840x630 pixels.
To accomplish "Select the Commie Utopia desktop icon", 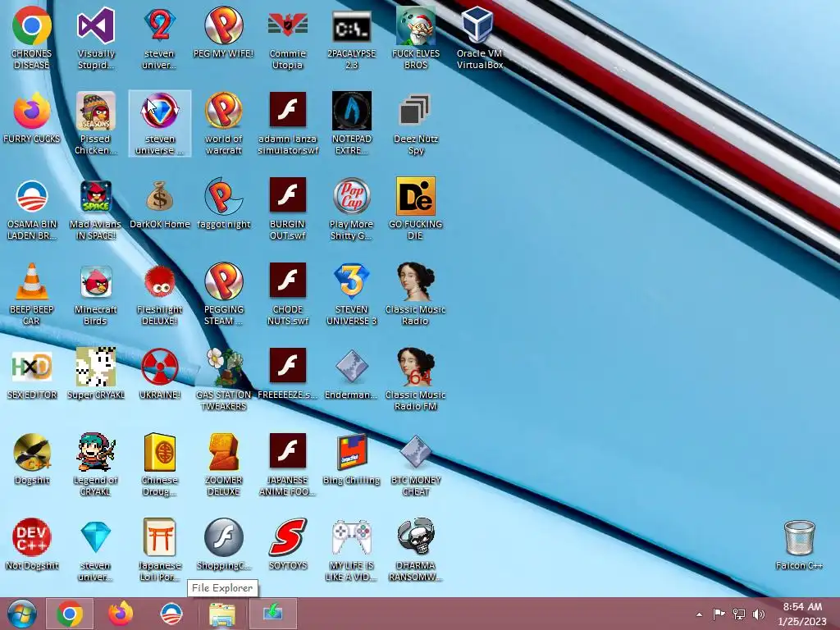I will coord(288,39).
